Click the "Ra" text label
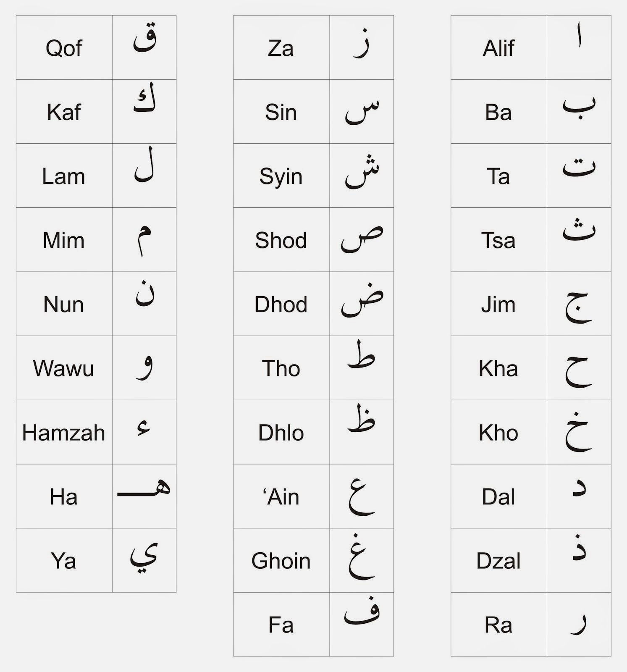627x672 pixels. [x=498, y=625]
